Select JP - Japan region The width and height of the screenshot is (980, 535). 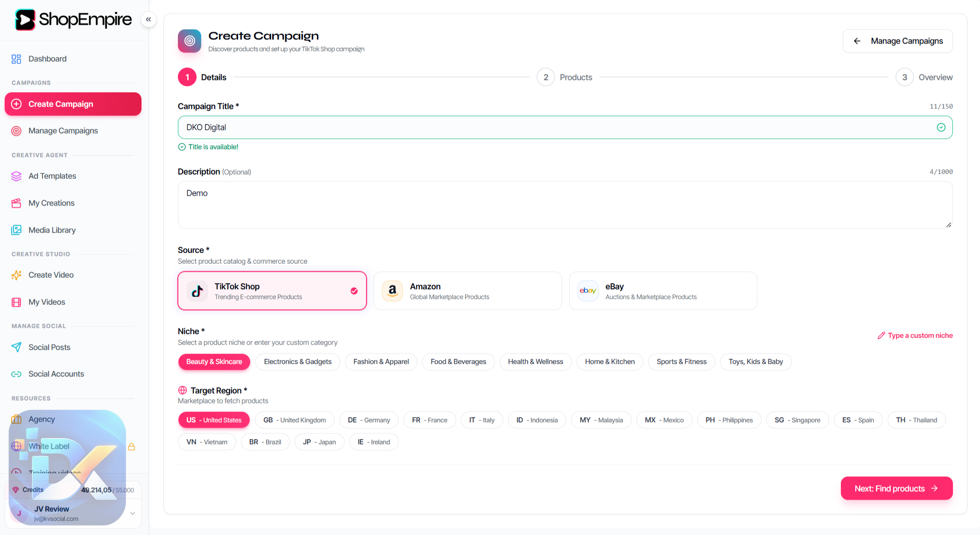[319, 442]
